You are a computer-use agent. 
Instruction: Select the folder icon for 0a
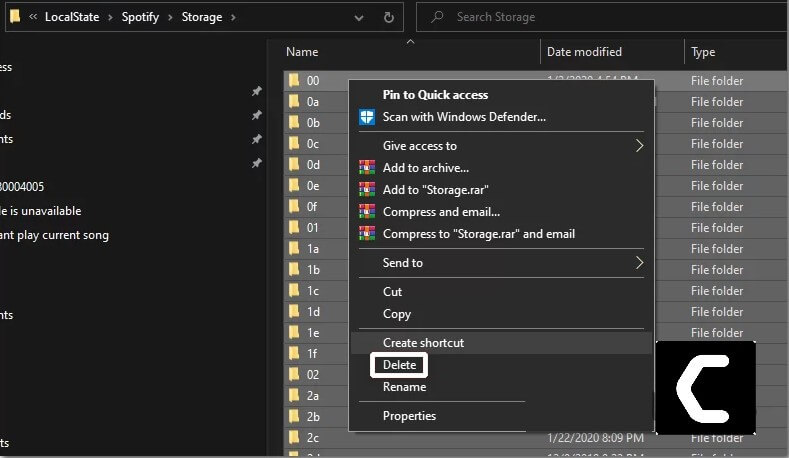tap(294, 102)
